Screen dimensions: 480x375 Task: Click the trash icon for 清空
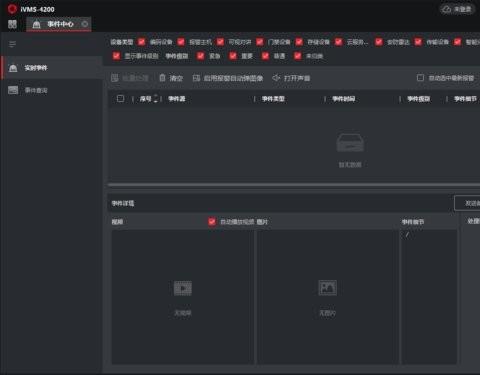coord(162,78)
